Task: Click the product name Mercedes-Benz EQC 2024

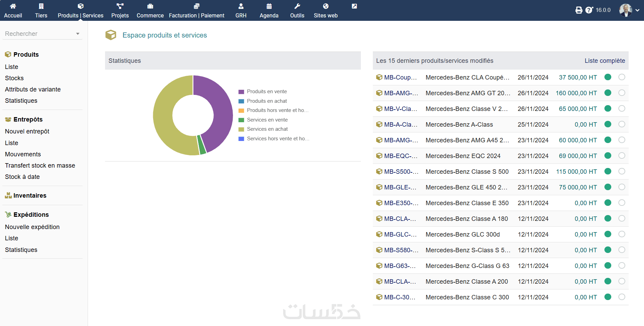Action: point(463,156)
